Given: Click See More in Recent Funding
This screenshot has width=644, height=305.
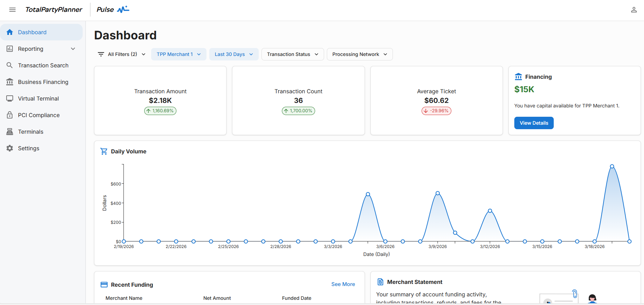Looking at the screenshot, I should pyautogui.click(x=343, y=284).
